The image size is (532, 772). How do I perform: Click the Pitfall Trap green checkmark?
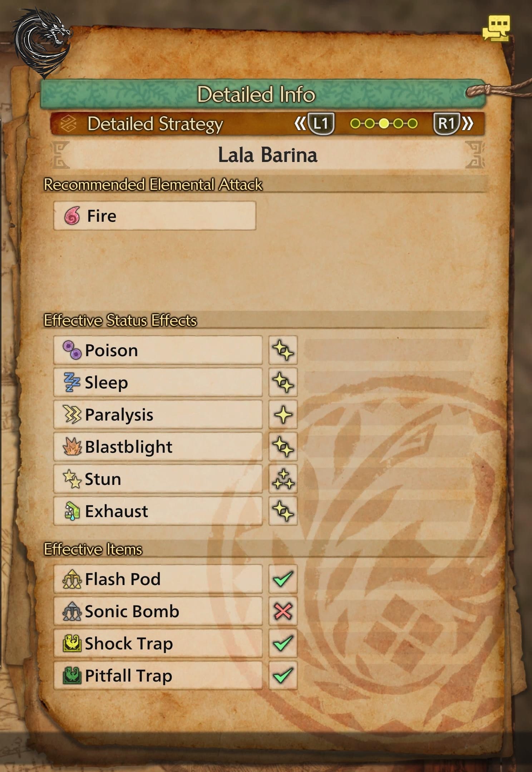point(283,675)
